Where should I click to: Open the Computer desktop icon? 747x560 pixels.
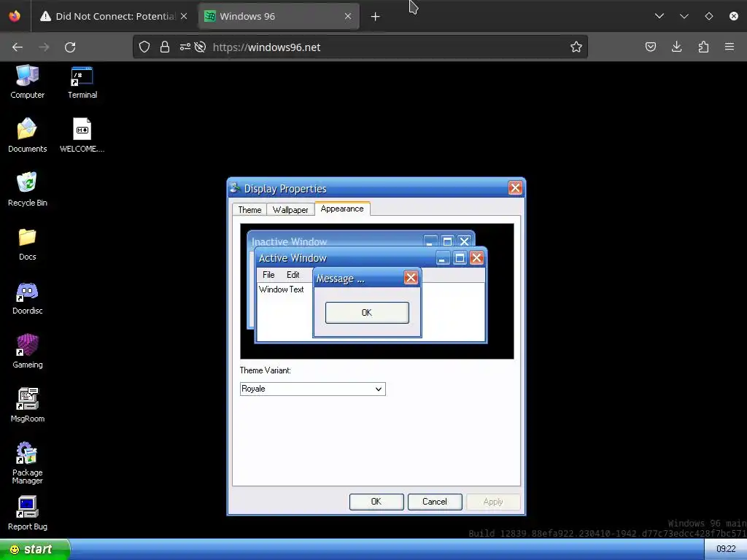coord(27,82)
